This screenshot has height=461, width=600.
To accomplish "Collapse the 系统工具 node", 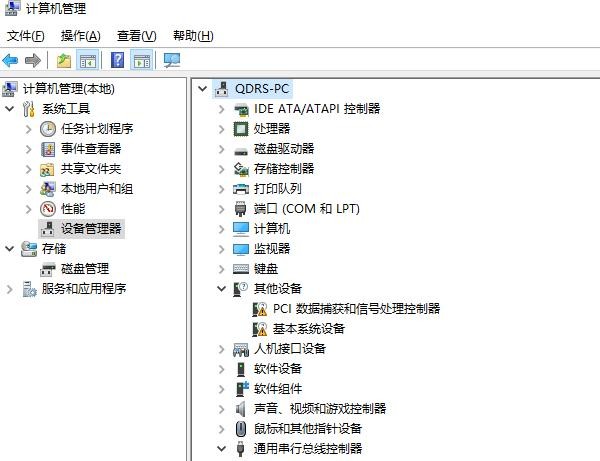I will click(10, 109).
